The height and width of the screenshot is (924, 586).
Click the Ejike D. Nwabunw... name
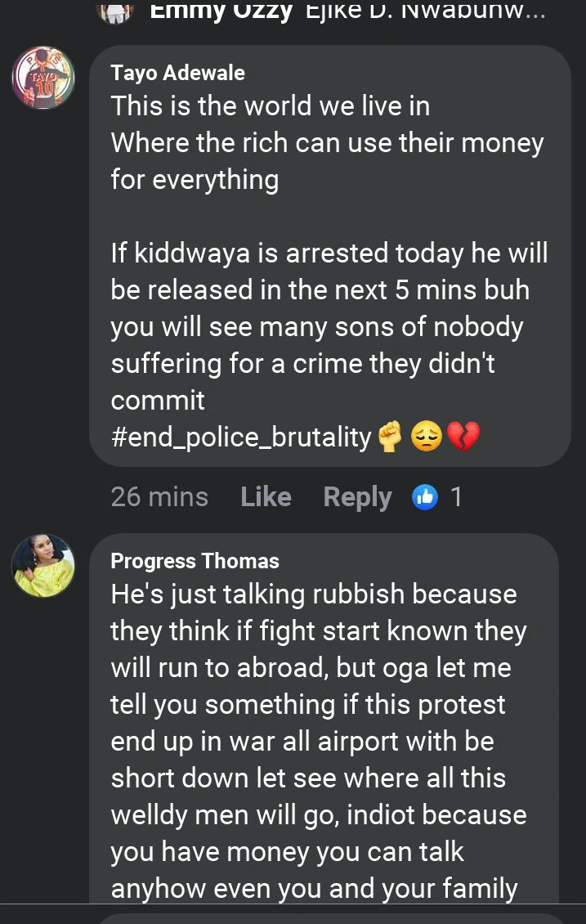point(425,11)
